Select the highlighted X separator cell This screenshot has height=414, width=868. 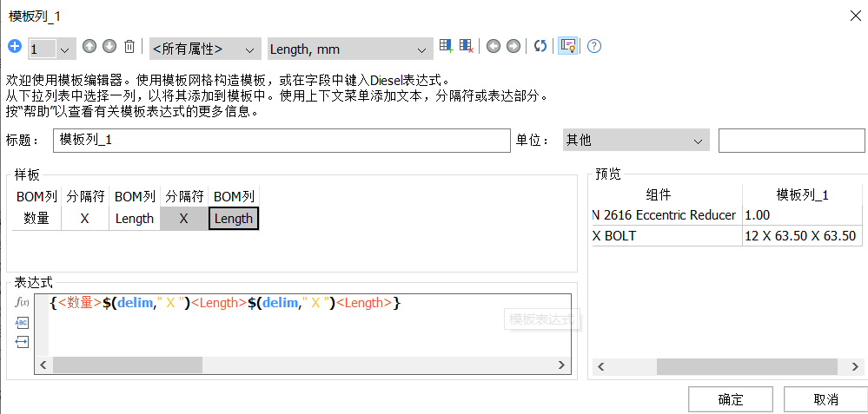tap(184, 219)
